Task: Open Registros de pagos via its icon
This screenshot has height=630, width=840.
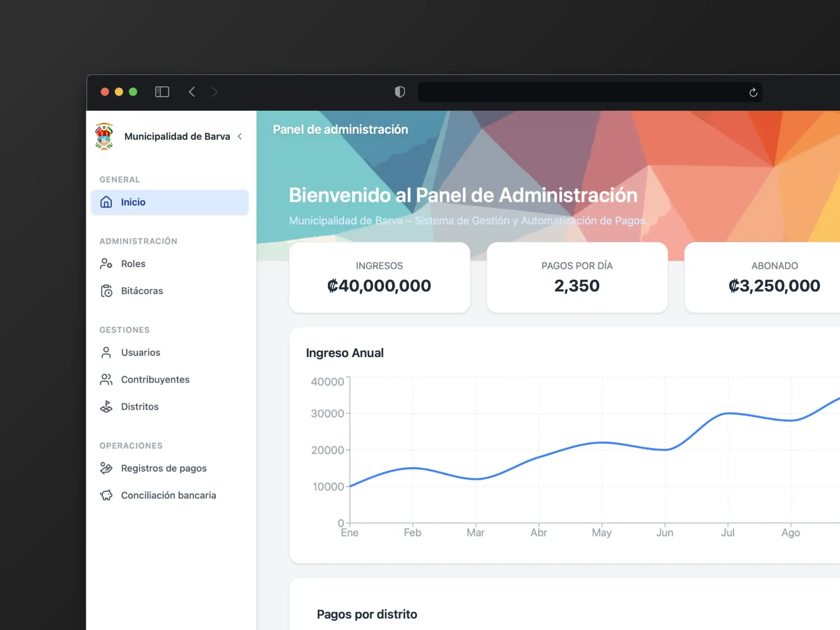Action: 106,468
